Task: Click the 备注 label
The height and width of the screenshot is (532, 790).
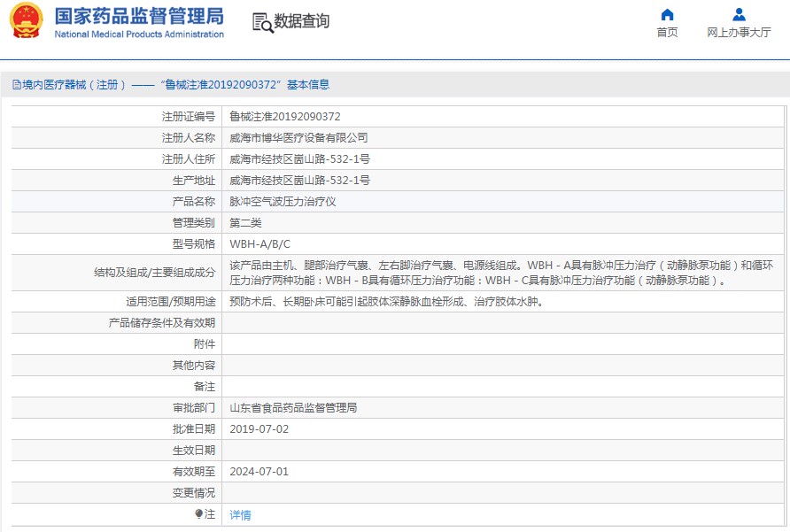Action: (205, 387)
